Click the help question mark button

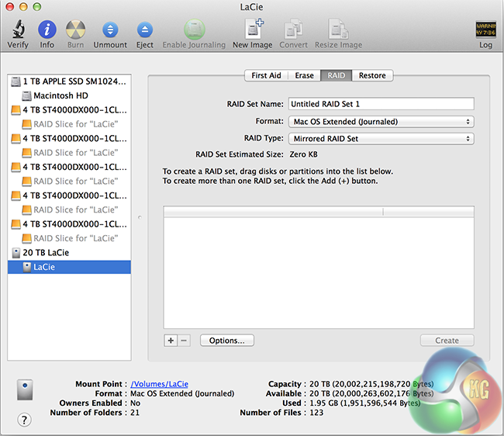(x=25, y=420)
